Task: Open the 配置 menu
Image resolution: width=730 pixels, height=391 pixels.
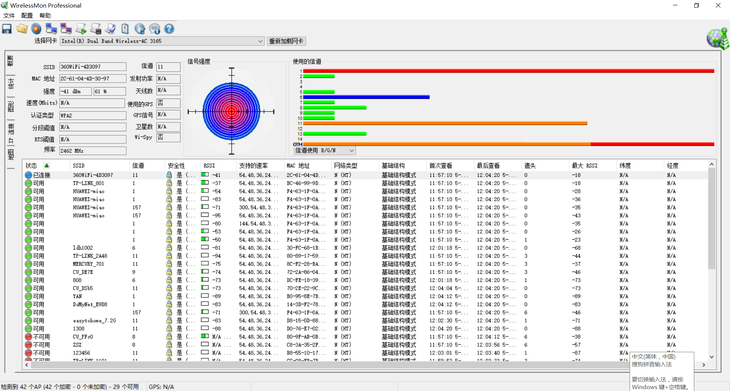Action: point(27,15)
